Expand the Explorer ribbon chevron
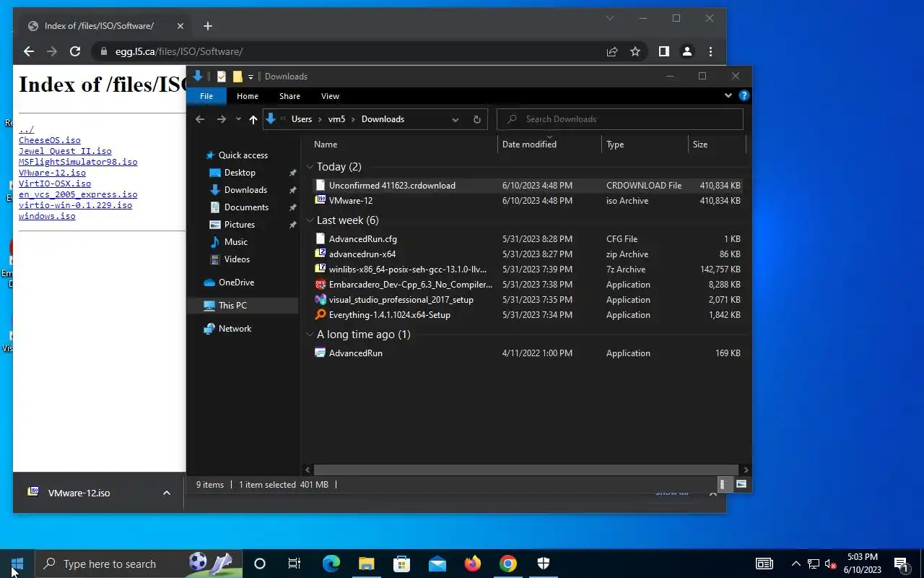 728,95
